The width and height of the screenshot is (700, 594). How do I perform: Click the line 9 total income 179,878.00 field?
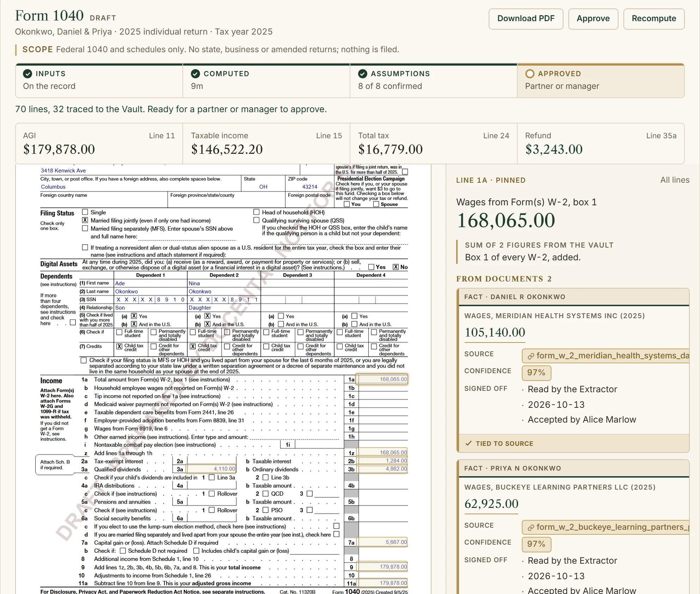tap(382, 567)
